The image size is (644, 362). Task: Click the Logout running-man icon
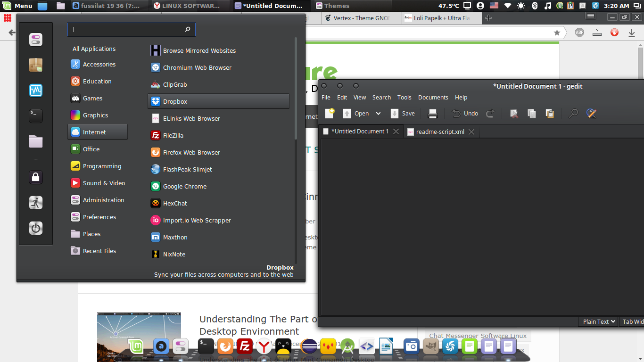36,203
